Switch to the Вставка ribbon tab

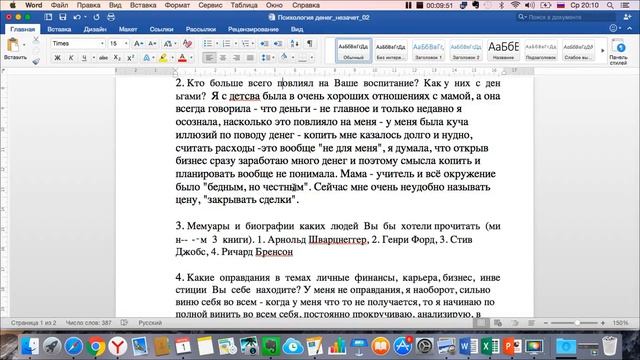[x=59, y=29]
